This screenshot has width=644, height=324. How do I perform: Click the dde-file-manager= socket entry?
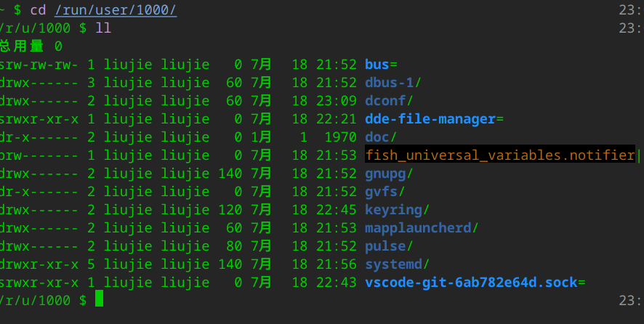point(434,119)
